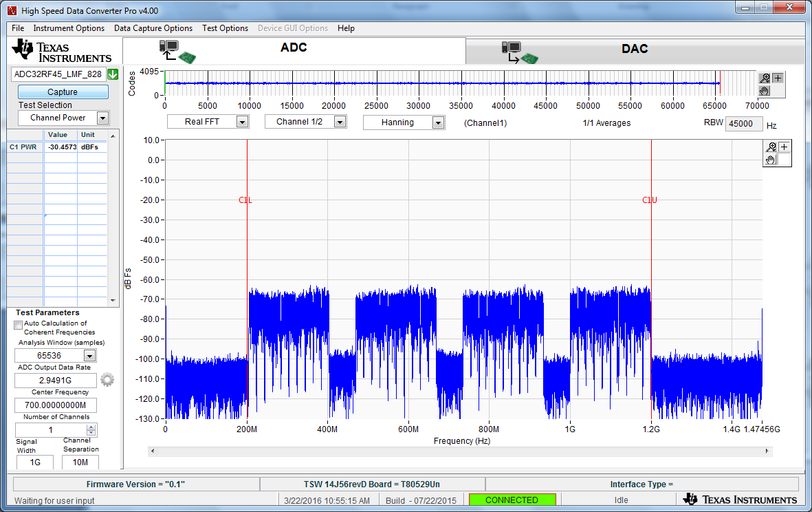812x512 pixels.
Task: Click the Center Frequency 700.00000000M field
Action: click(x=56, y=405)
